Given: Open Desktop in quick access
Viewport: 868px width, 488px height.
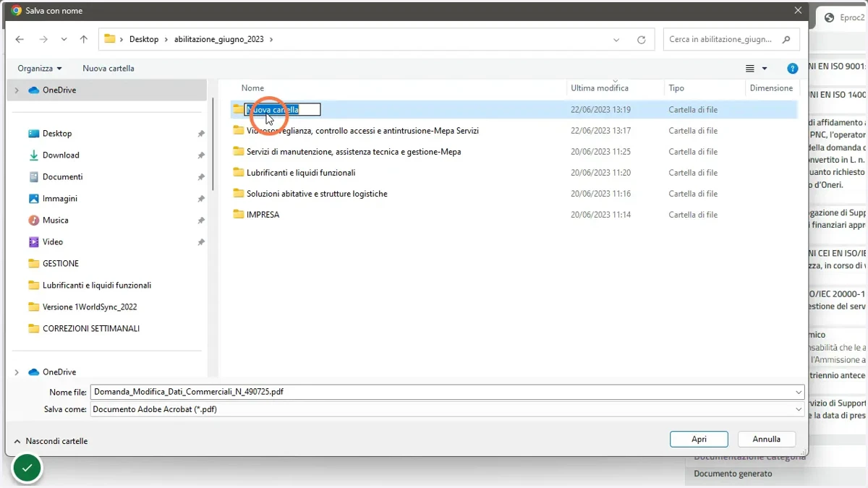Looking at the screenshot, I should [x=57, y=134].
